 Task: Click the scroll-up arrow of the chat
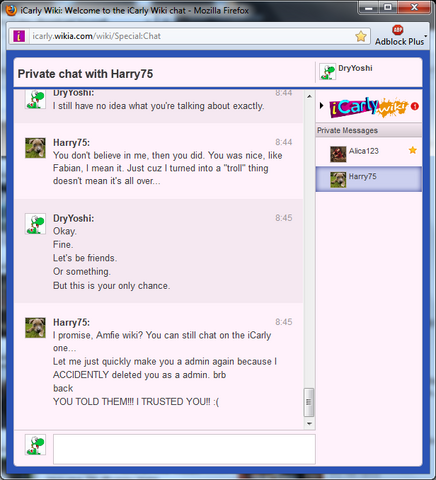(x=309, y=96)
